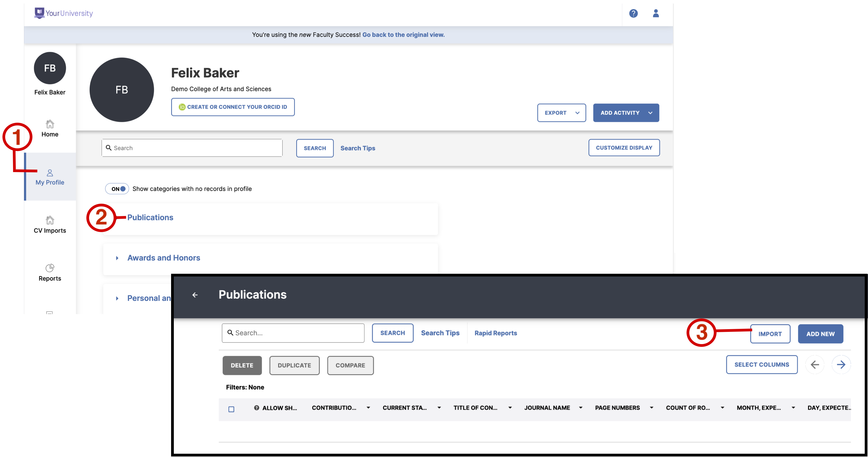868x457 pixels.
Task: Focus the profile Search input field
Action: tap(192, 148)
